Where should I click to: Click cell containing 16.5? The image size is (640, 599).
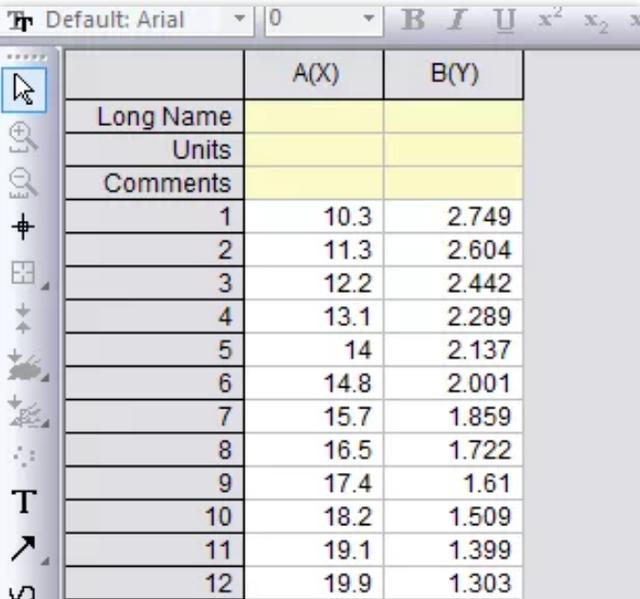[x=314, y=450]
